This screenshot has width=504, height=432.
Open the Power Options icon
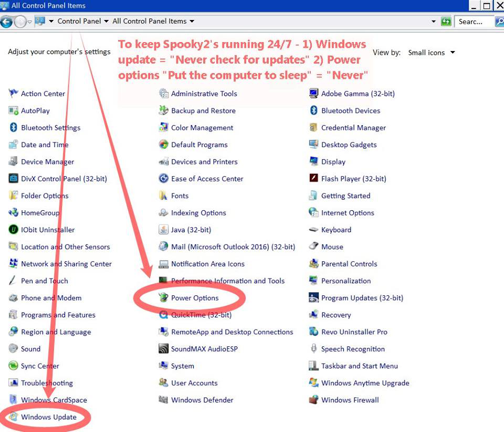pyautogui.click(x=164, y=297)
